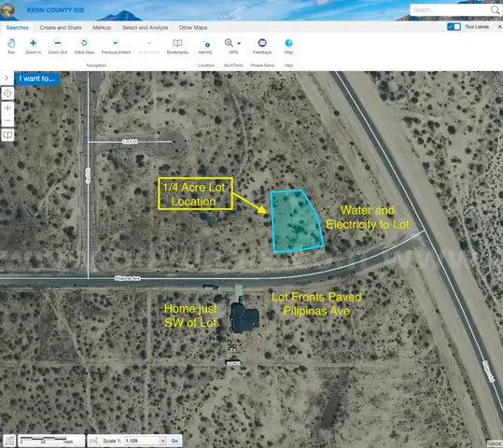Click the search magnifier button
The width and height of the screenshot is (503, 448).
(495, 10)
